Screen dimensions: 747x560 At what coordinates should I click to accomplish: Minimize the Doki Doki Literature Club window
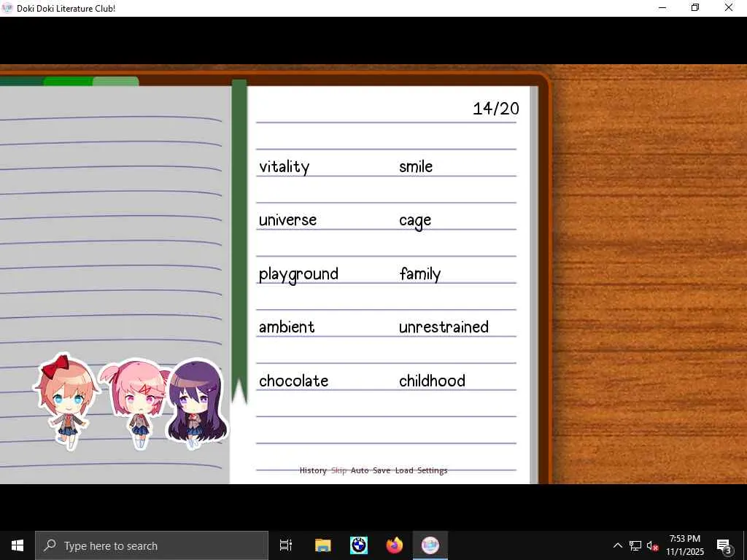(662, 8)
